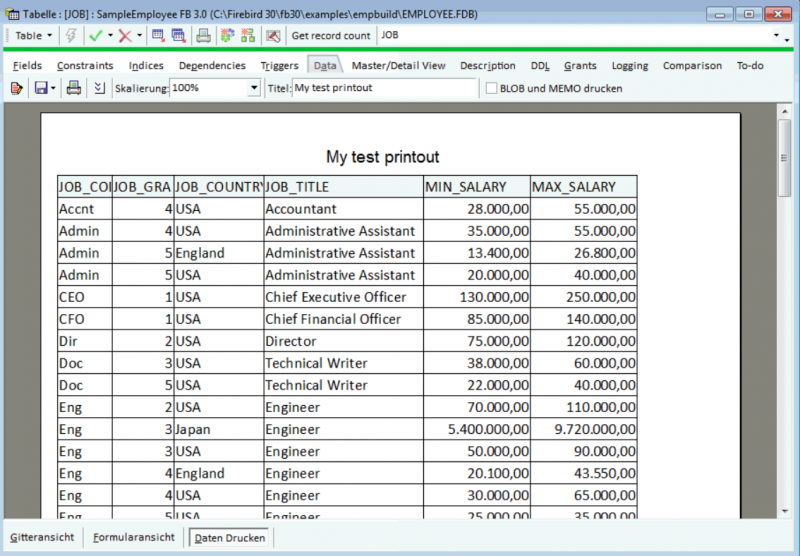Image resolution: width=800 pixels, height=556 pixels.
Task: Click the Director job title cell
Action: [343, 341]
